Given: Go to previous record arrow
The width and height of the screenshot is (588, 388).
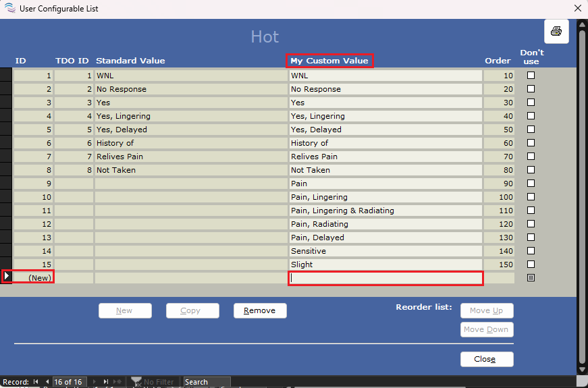Looking at the screenshot, I should pyautogui.click(x=46, y=382).
